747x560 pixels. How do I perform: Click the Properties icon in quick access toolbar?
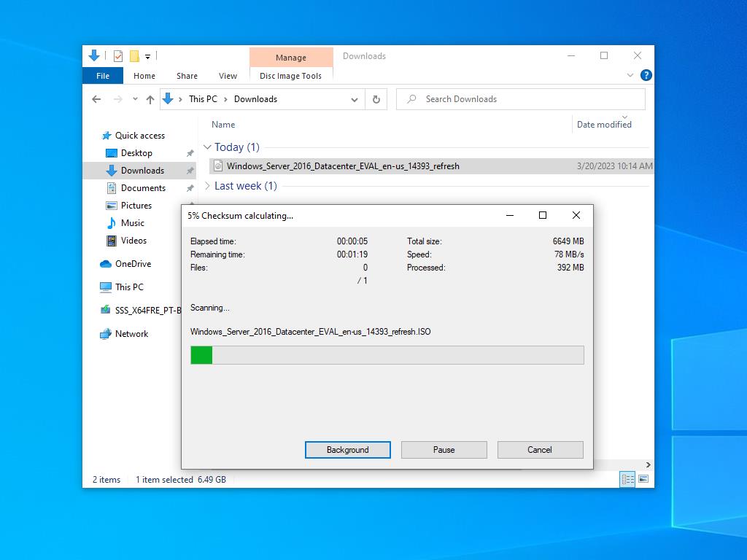coord(118,56)
